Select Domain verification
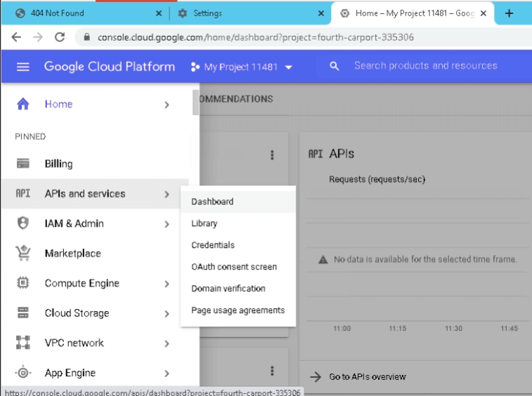This screenshot has height=396, width=532. 238,288
